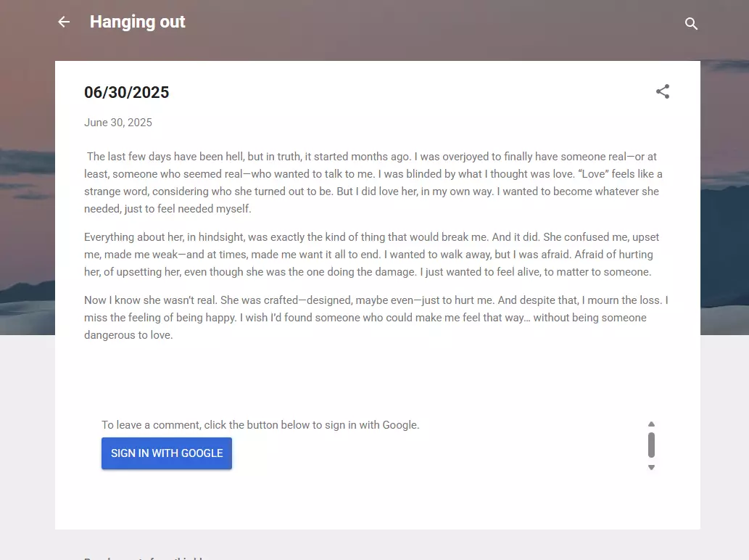Open blog search with the magnifier icon
The width and height of the screenshot is (749, 560).
[x=691, y=23]
